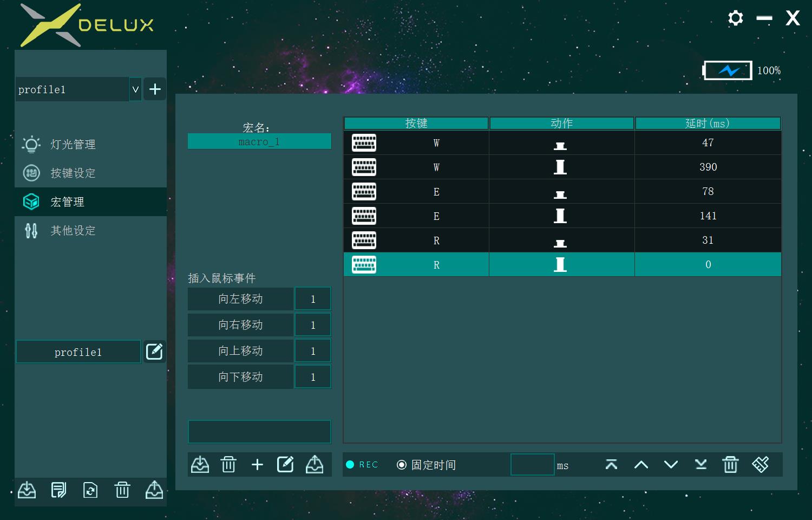
Task: Add a new profile with the plus button
Action: pyautogui.click(x=154, y=89)
